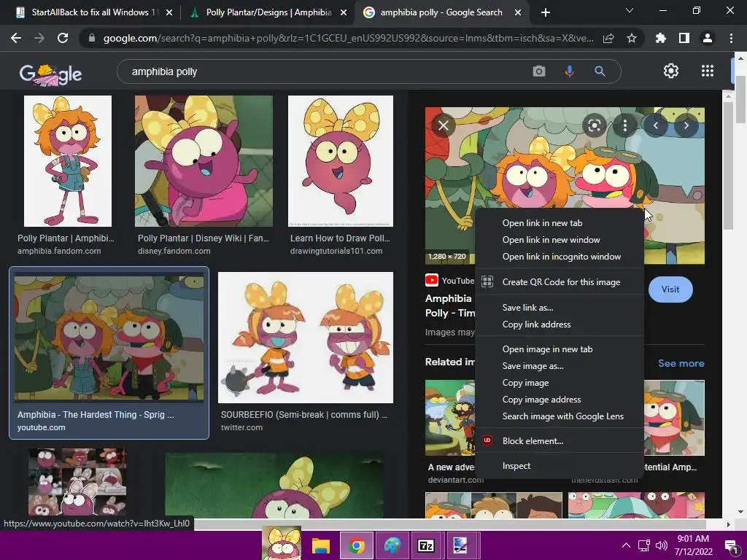This screenshot has width=747, height=560.
Task: Click the Google logo doodle
Action: (50, 74)
